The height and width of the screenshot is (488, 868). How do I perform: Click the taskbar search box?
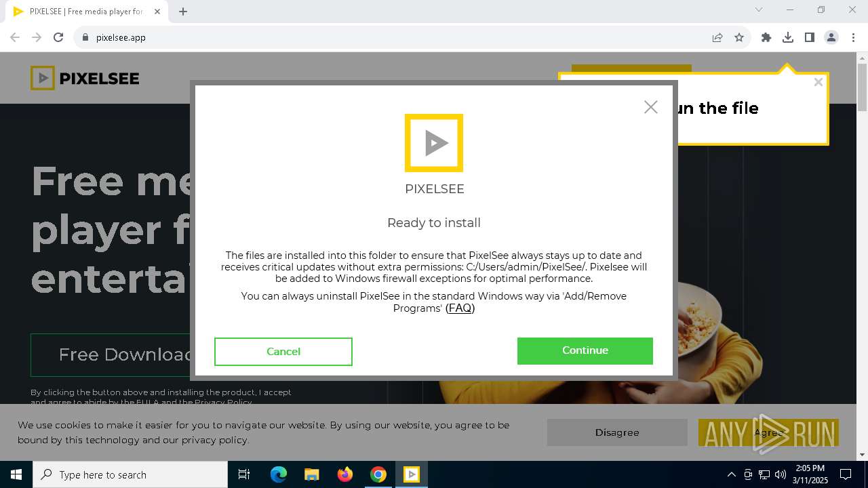130,474
